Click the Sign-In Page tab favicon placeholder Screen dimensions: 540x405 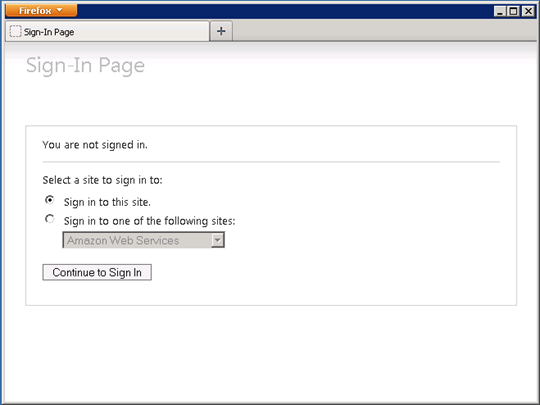pyautogui.click(x=15, y=31)
